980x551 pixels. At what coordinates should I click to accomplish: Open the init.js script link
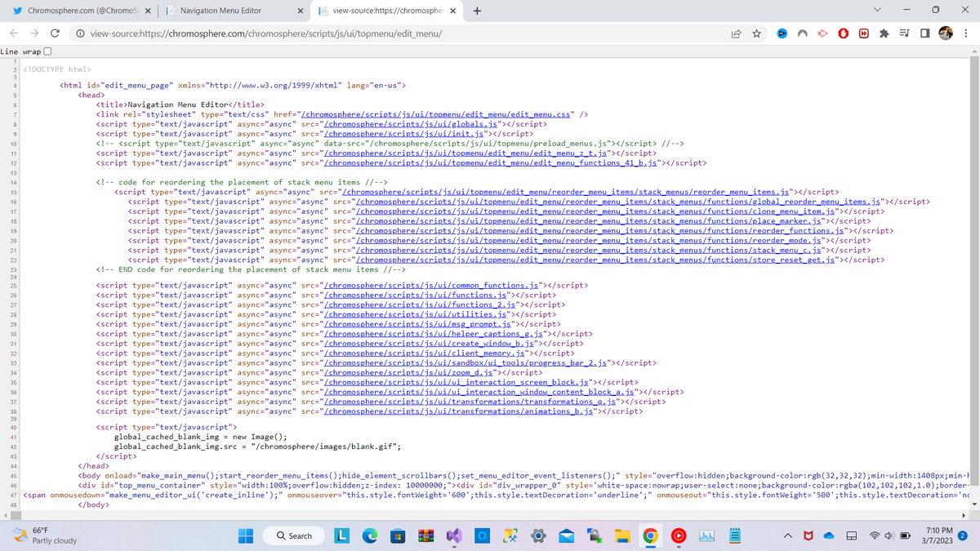point(405,134)
